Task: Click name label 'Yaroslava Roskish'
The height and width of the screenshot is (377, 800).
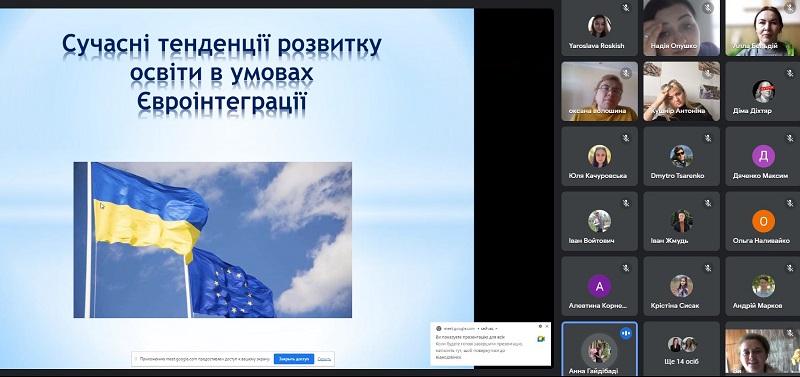Action: pyautogui.click(x=596, y=45)
